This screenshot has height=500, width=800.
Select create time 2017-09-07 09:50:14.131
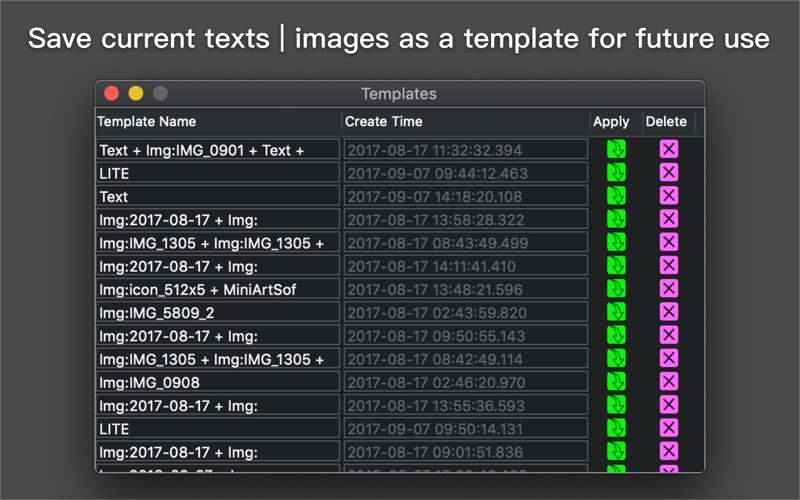pyautogui.click(x=466, y=428)
